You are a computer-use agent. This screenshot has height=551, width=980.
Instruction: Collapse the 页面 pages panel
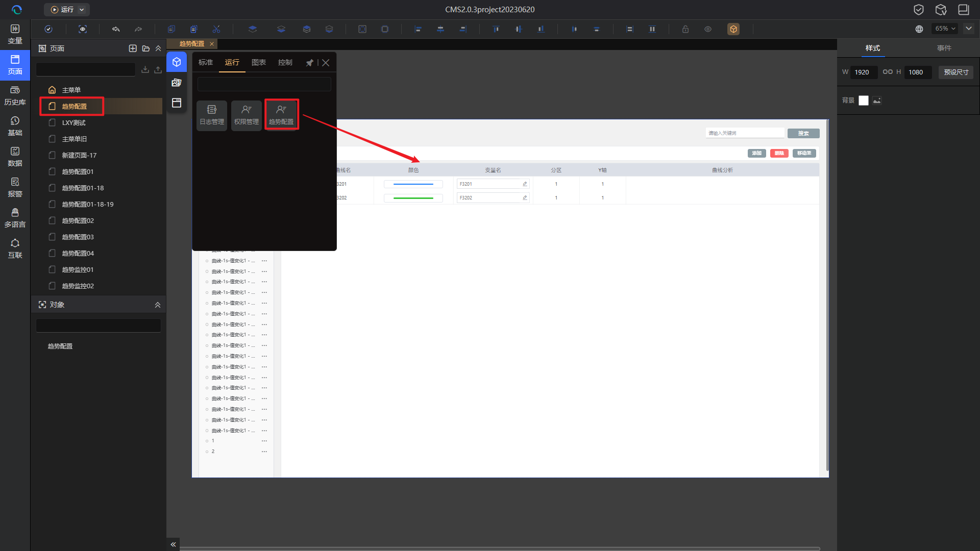(x=158, y=48)
